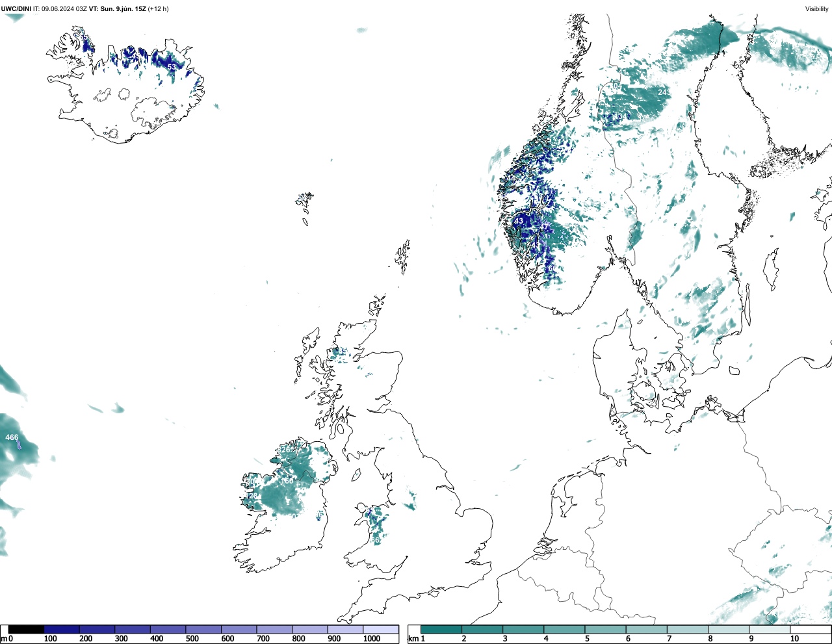Select the 800–900 m pale lavender swatch
The height and width of the screenshot is (644, 832).
pos(310,629)
